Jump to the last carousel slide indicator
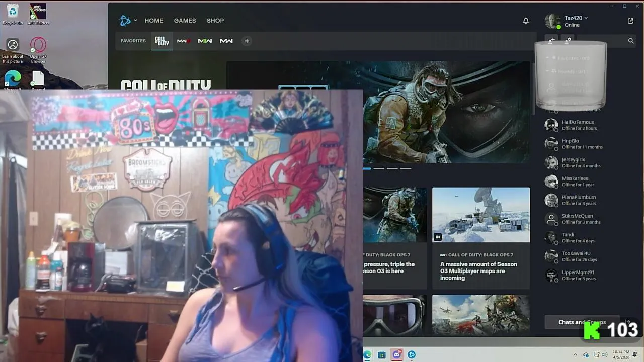This screenshot has height=362, width=644. tap(406, 169)
